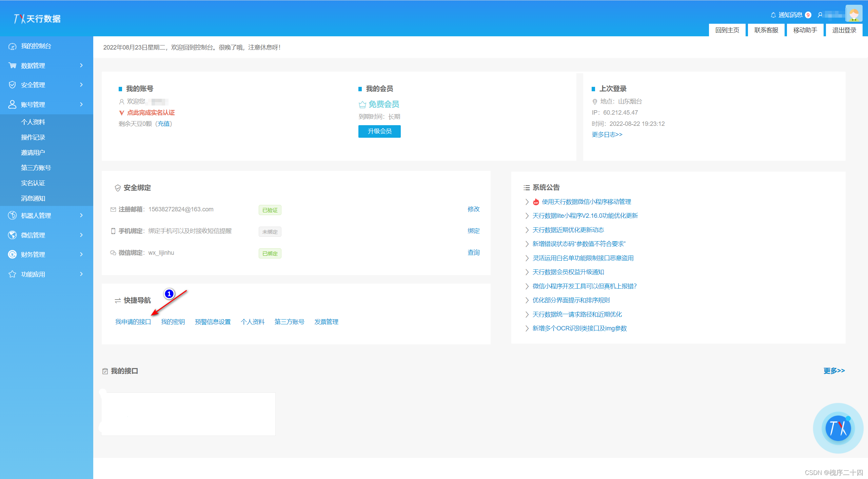Open the user avatar in header

pos(854,14)
